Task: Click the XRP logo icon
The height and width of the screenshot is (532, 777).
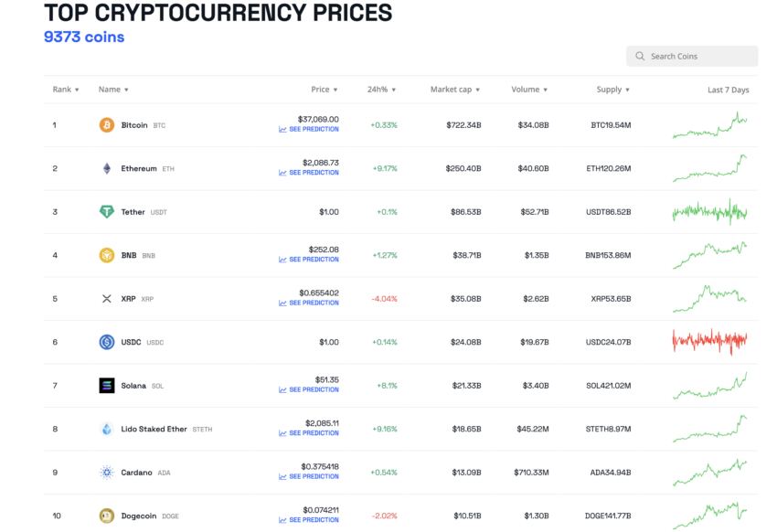Action: tap(107, 298)
